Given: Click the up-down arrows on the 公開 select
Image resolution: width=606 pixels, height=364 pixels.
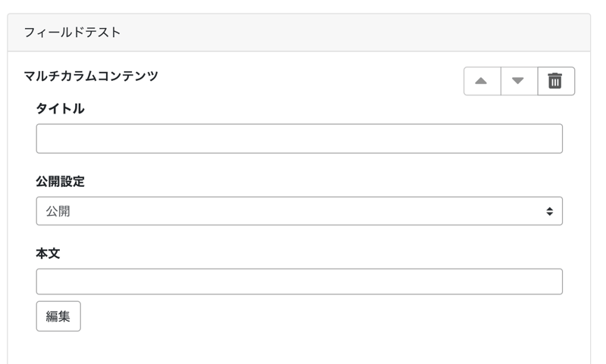Looking at the screenshot, I should [x=549, y=212].
